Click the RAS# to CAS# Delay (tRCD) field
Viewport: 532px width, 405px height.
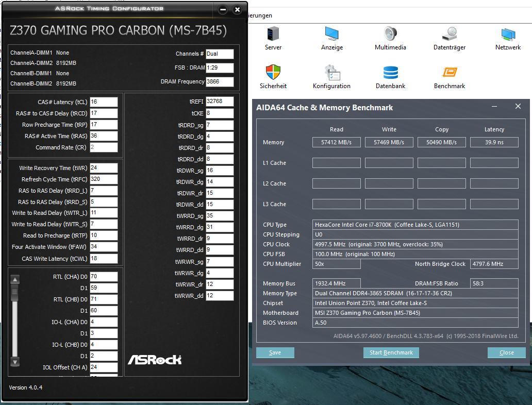pyautogui.click(x=104, y=113)
